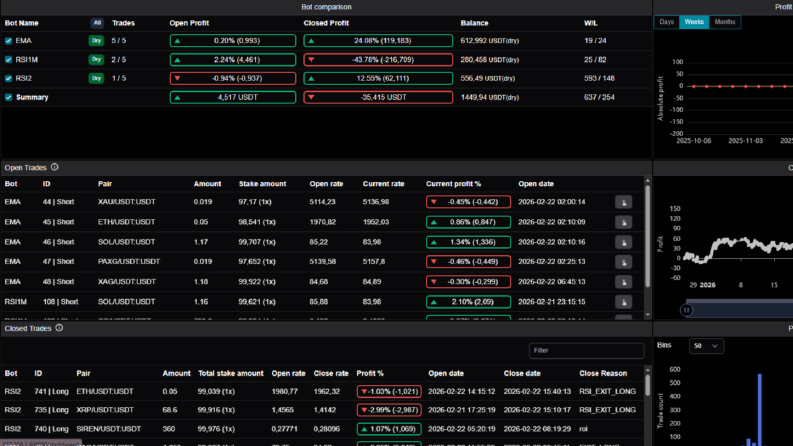Select closed trade 741 | Long row
Screen dimensions: 793x446
point(324,391)
